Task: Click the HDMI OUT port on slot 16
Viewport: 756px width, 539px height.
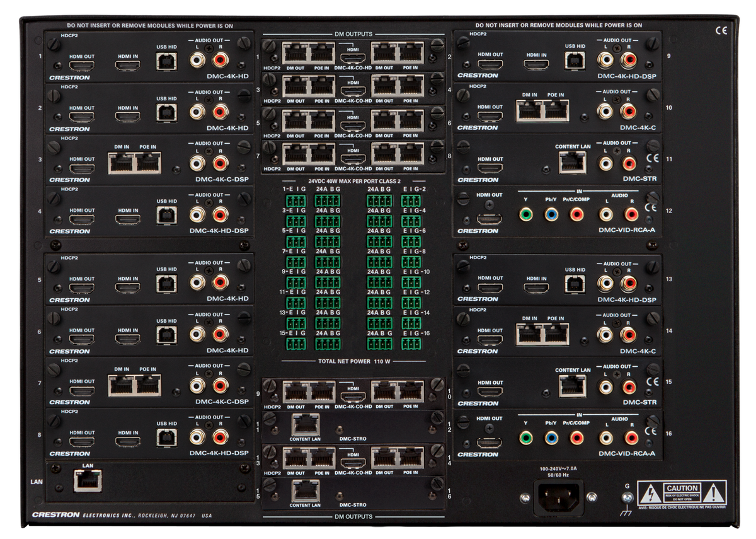Action: 490,442
